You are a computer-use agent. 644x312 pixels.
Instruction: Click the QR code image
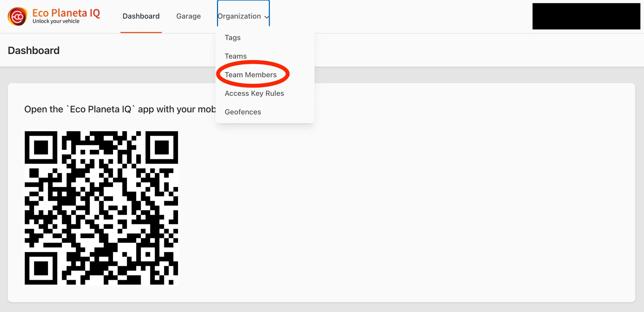point(101,208)
